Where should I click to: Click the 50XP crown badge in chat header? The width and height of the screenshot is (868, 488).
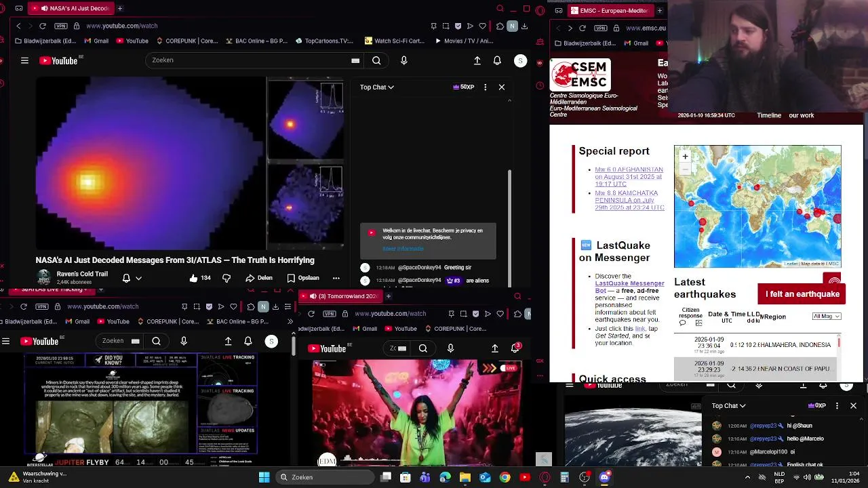pyautogui.click(x=464, y=87)
